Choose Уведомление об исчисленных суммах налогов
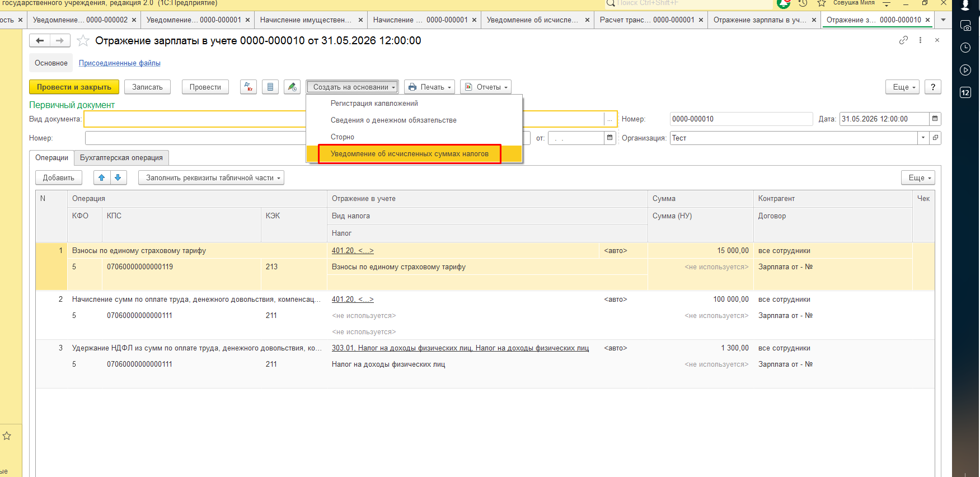Image resolution: width=980 pixels, height=477 pixels. coord(414,154)
